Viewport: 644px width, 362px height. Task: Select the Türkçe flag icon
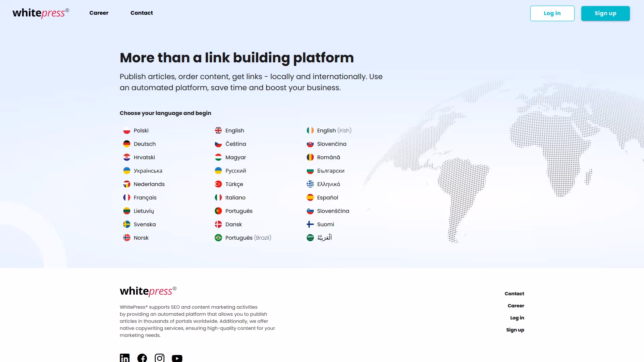(x=218, y=184)
